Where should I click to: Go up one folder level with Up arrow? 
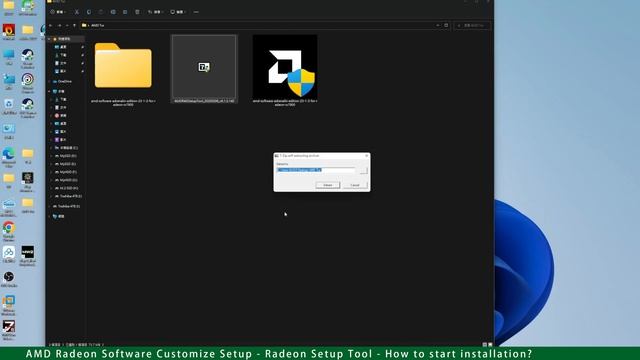tap(74, 25)
